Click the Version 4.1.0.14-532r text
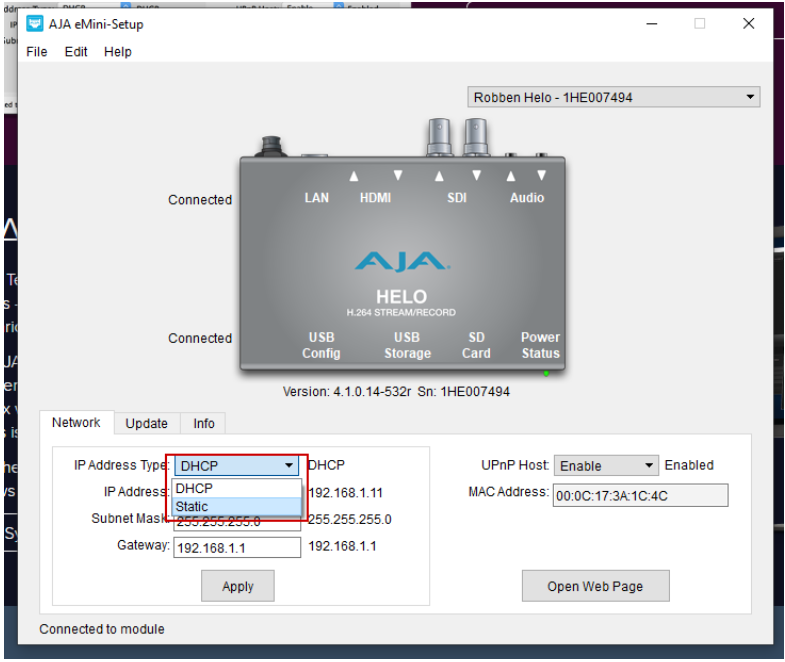Image resolution: width=785 pixels, height=662 pixels. click(x=346, y=392)
